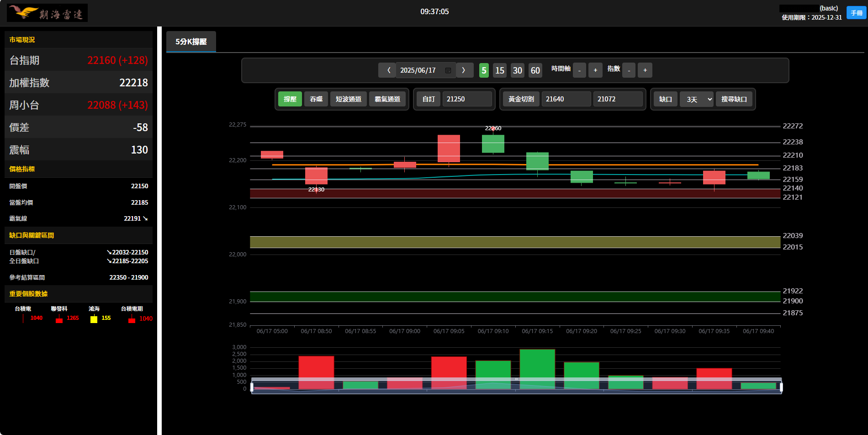Viewport: 868px width, 435px height.
Task: Switch to the 60-minute interval
Action: pyautogui.click(x=535, y=70)
